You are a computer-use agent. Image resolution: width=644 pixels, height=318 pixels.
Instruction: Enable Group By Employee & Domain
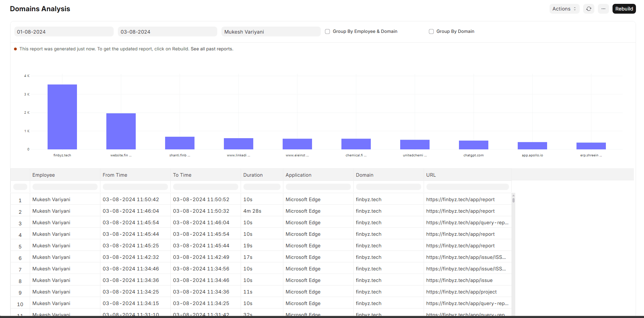pyautogui.click(x=327, y=31)
